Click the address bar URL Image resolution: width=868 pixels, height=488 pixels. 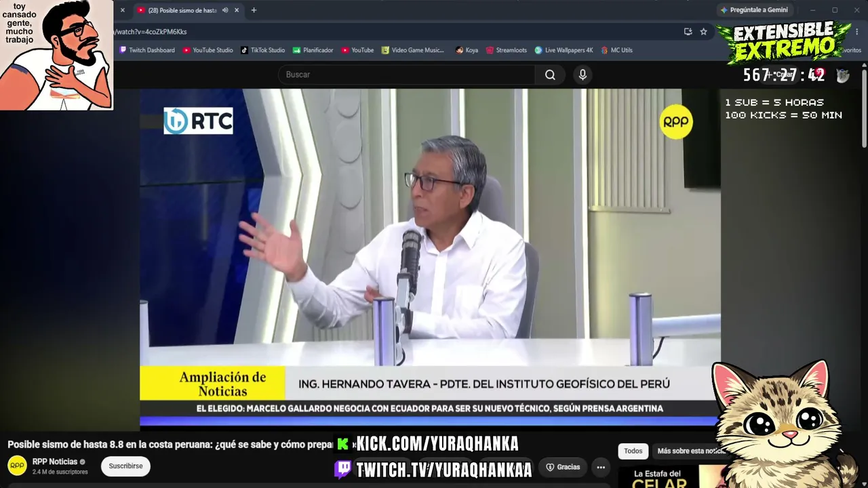[150, 32]
